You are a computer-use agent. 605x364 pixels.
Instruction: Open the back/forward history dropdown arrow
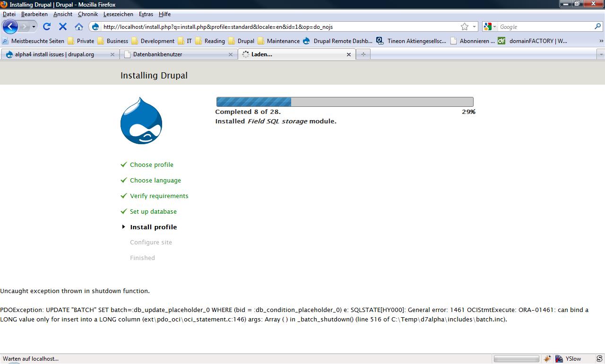point(34,27)
